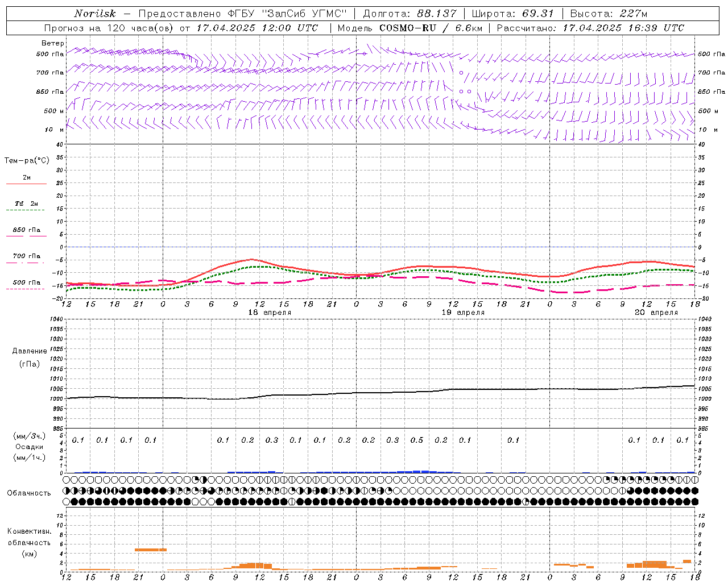Click the Norilsk station title
Screen dimensions: 728x582
[94, 14]
